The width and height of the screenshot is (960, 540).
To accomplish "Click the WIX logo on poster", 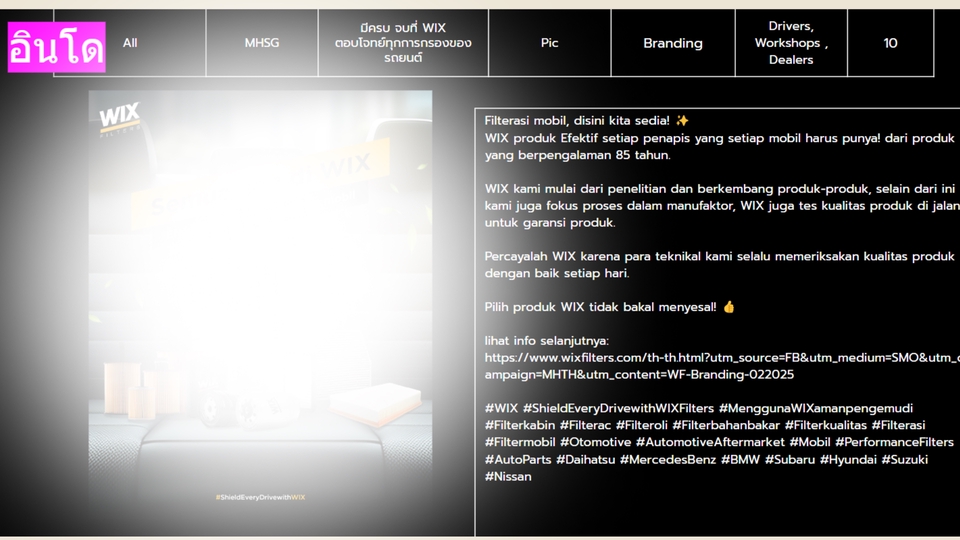I will tap(119, 118).
